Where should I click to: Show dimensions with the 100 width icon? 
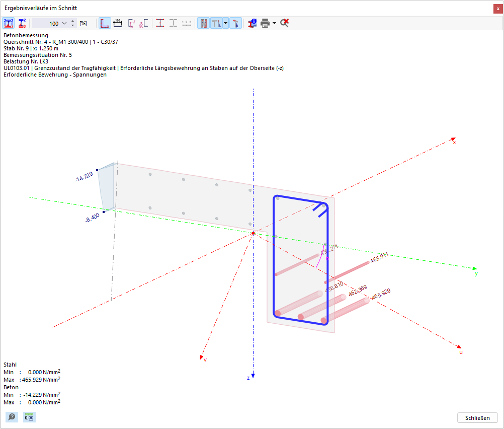[118, 23]
